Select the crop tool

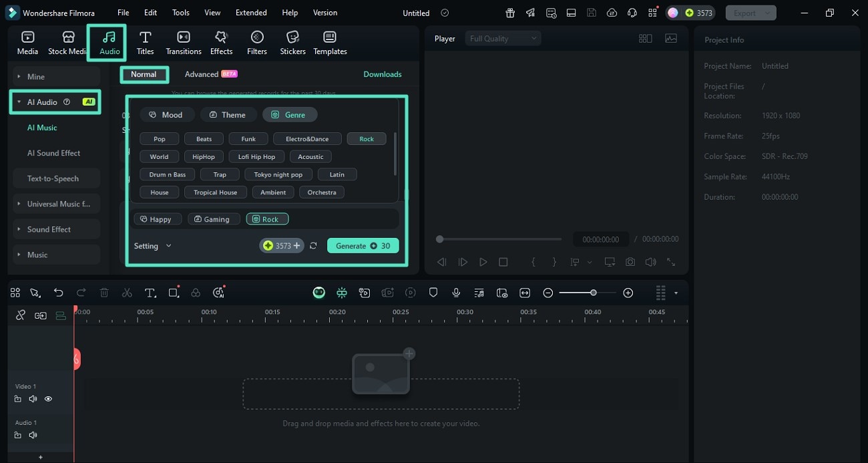(x=174, y=293)
